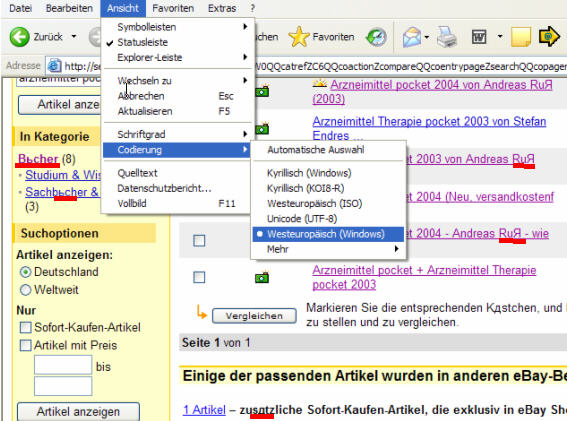The image size is (567, 421).
Task: Select Kyrillisch (Windows) encoding
Action: click(328, 173)
